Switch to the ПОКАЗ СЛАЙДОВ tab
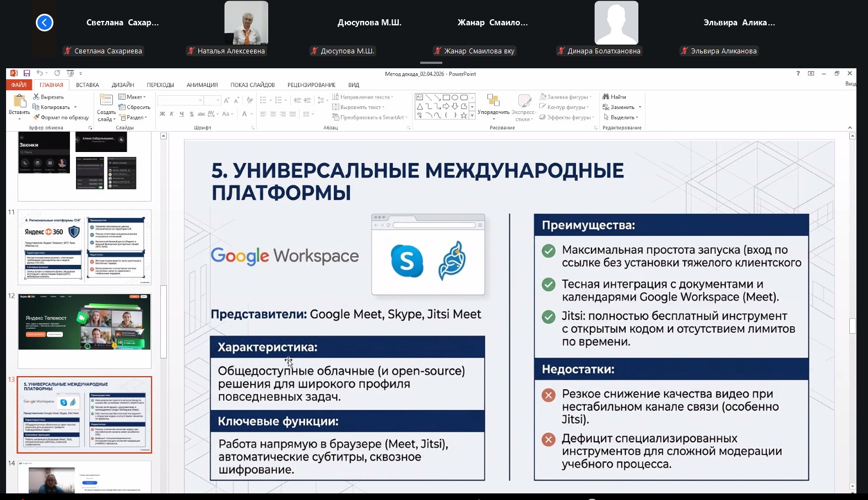This screenshot has height=500, width=868. pyautogui.click(x=252, y=85)
